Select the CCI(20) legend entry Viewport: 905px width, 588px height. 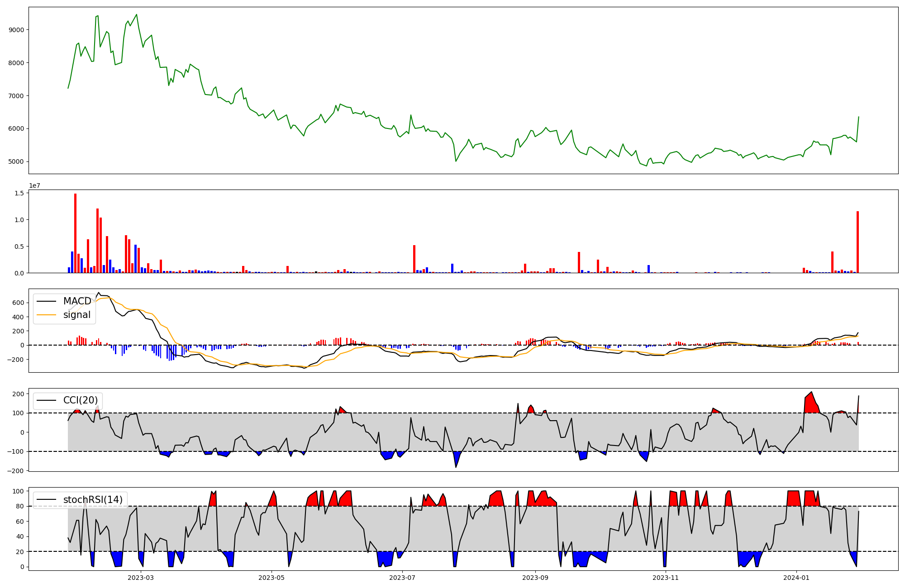(x=81, y=400)
